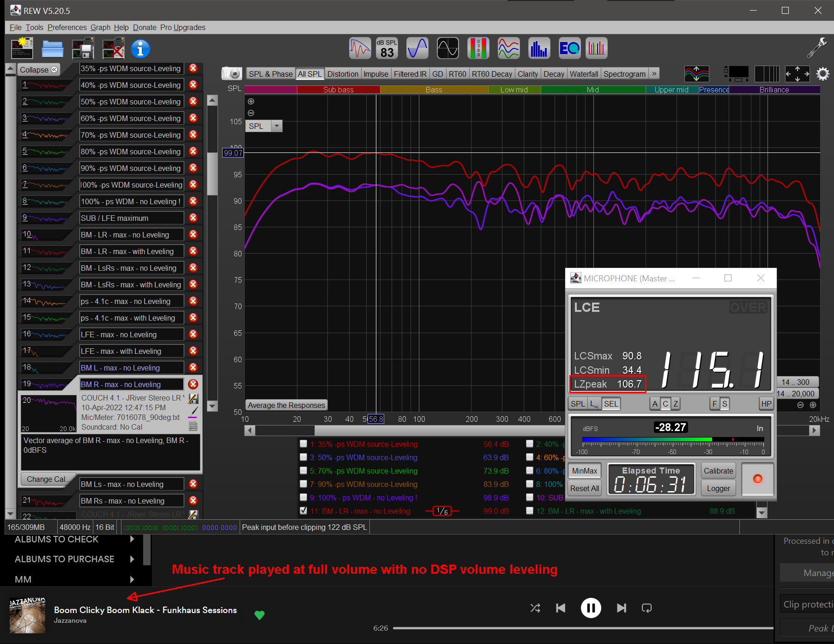This screenshot has width=834, height=644.
Task: Open the Graph menu
Action: (100, 27)
